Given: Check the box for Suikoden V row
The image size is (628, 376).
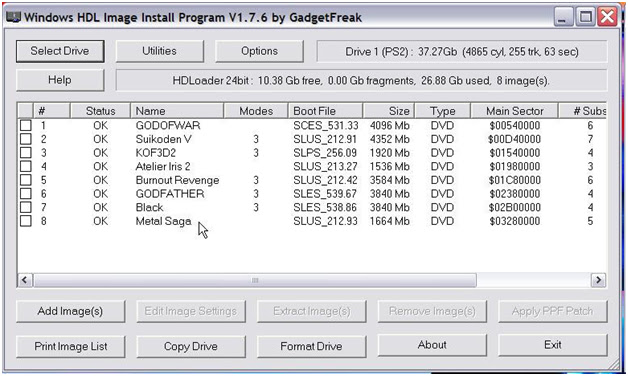Looking at the screenshot, I should pyautogui.click(x=26, y=139).
